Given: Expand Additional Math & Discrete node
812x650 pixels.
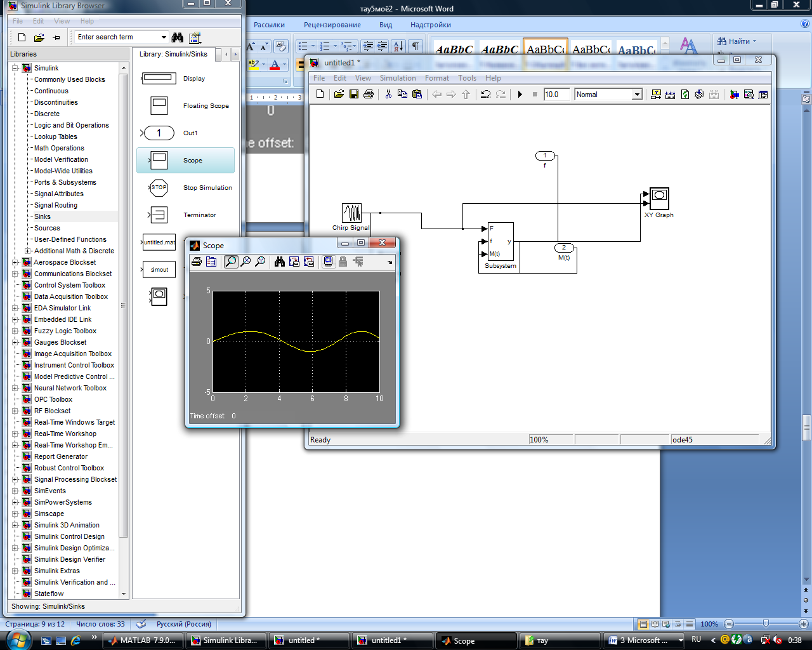Looking at the screenshot, I should click(27, 251).
